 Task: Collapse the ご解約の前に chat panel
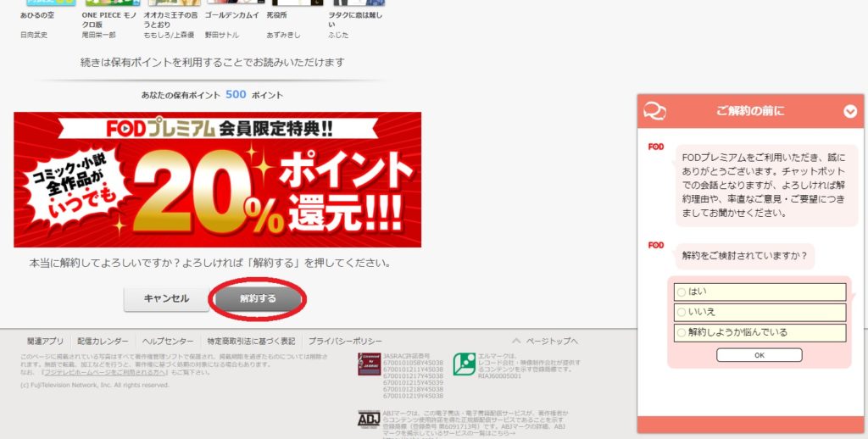(x=850, y=111)
